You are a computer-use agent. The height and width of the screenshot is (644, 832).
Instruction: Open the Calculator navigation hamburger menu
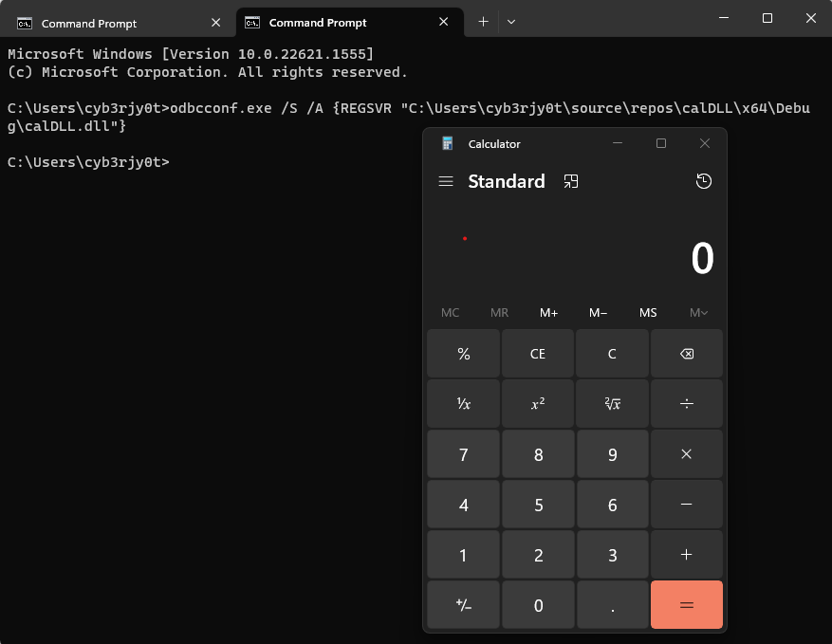446,181
